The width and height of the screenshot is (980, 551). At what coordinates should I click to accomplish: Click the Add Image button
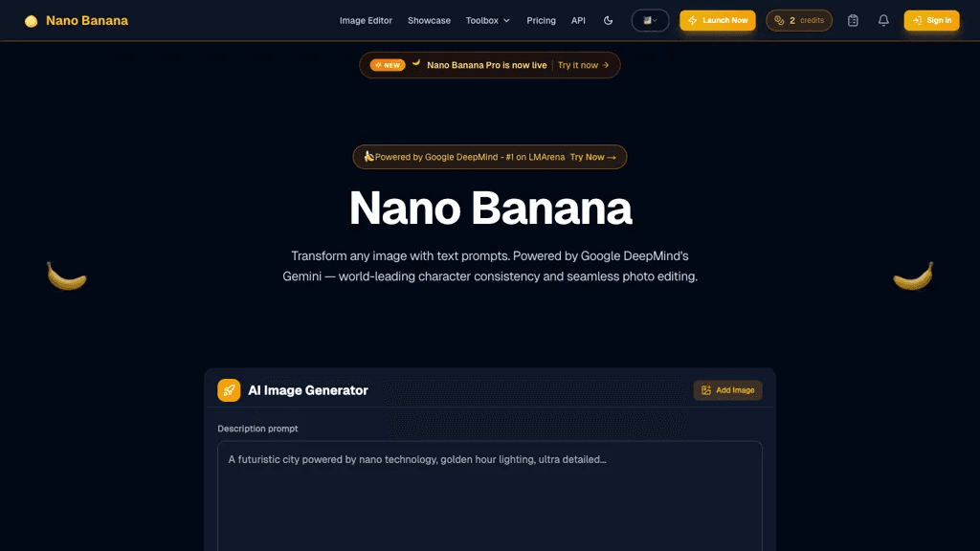727,390
